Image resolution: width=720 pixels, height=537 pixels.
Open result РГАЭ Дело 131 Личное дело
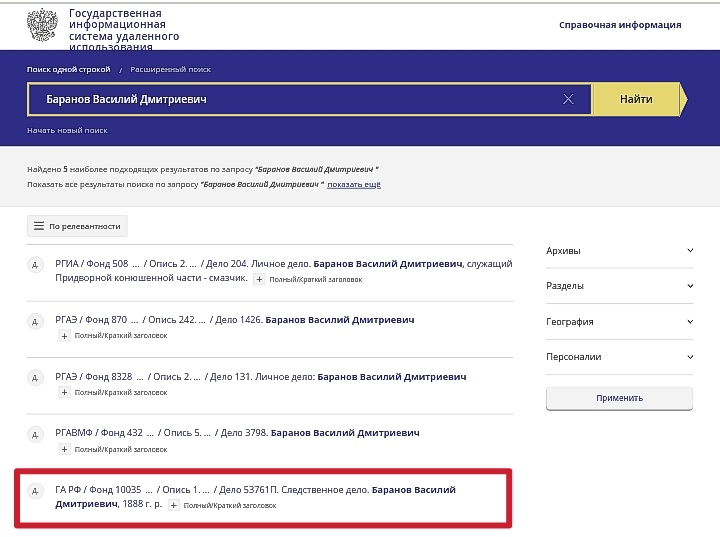(260, 377)
